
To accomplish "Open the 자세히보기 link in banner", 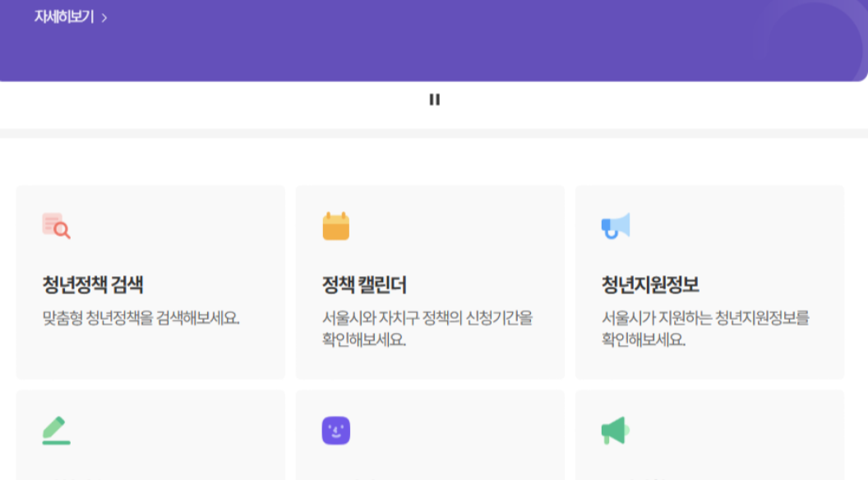I will click(64, 17).
